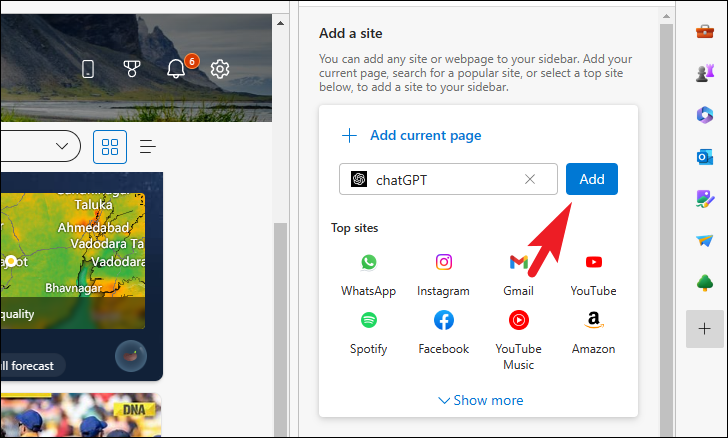Select Instagram from Top sites
This screenshot has width=728, height=438.
tap(443, 275)
